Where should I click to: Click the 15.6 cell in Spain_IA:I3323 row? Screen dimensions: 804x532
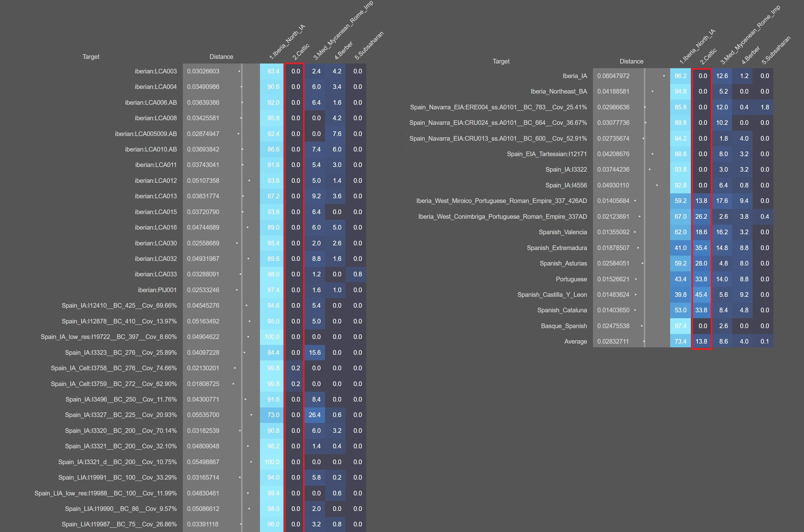[314, 353]
